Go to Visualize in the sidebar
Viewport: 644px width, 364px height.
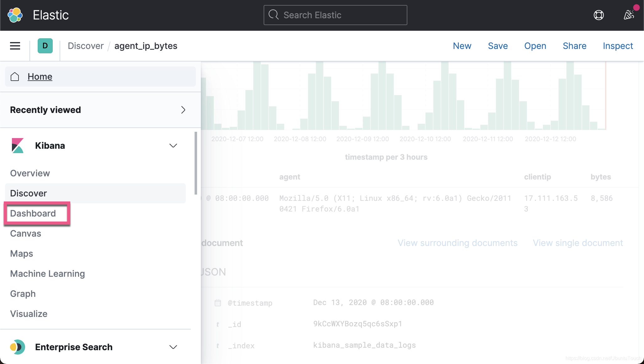(29, 314)
